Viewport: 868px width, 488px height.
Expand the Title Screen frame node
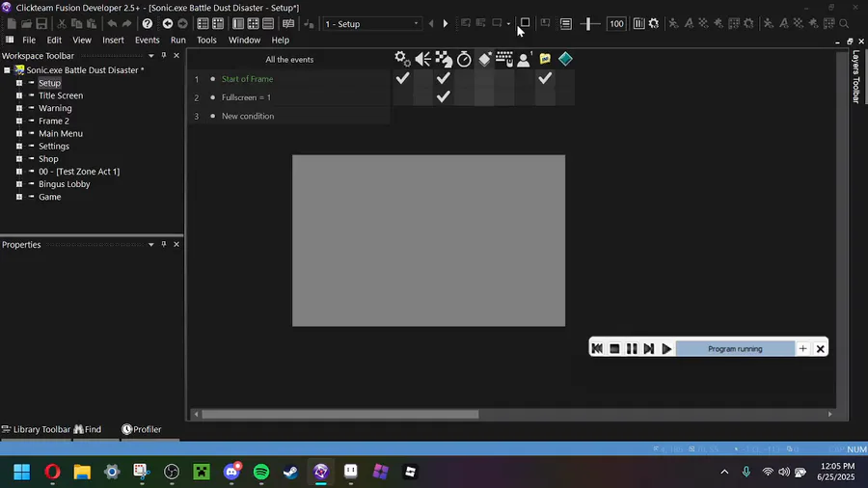click(19, 95)
